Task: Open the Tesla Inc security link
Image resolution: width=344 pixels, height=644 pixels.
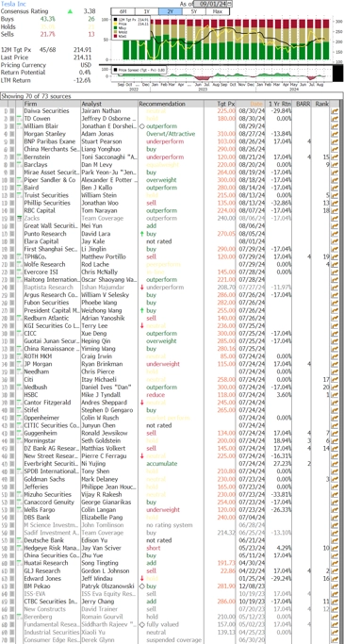Action: point(13,4)
